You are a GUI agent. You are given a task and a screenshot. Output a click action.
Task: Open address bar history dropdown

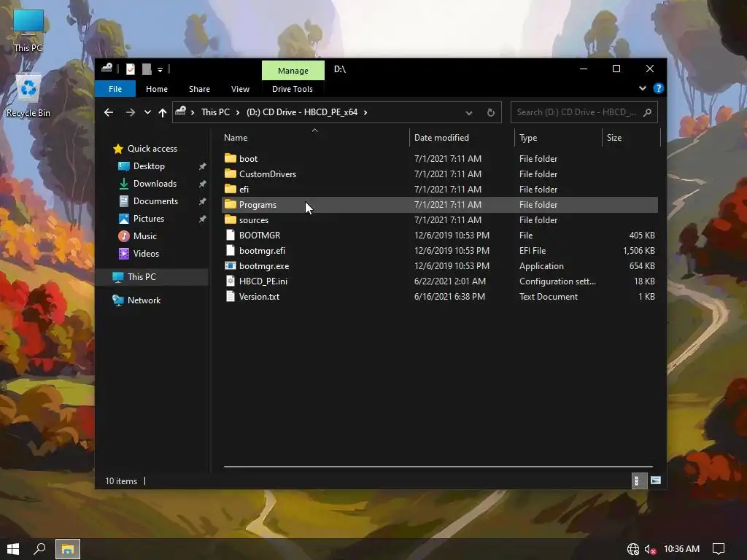(x=469, y=113)
